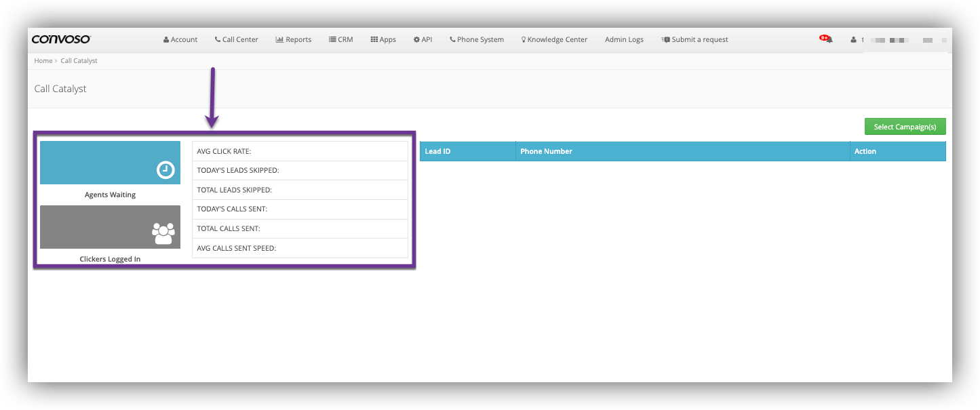This screenshot has height=410, width=980.
Task: Click the Call Catalyst page title
Action: 60,89
